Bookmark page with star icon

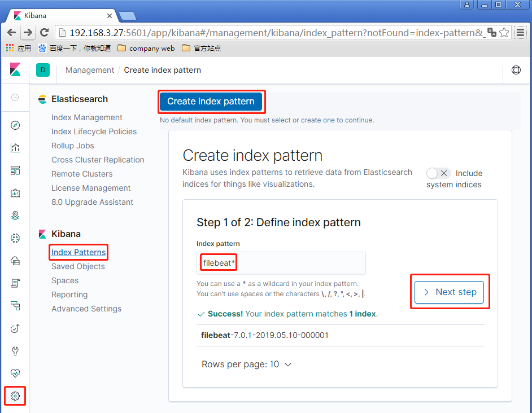[504, 33]
